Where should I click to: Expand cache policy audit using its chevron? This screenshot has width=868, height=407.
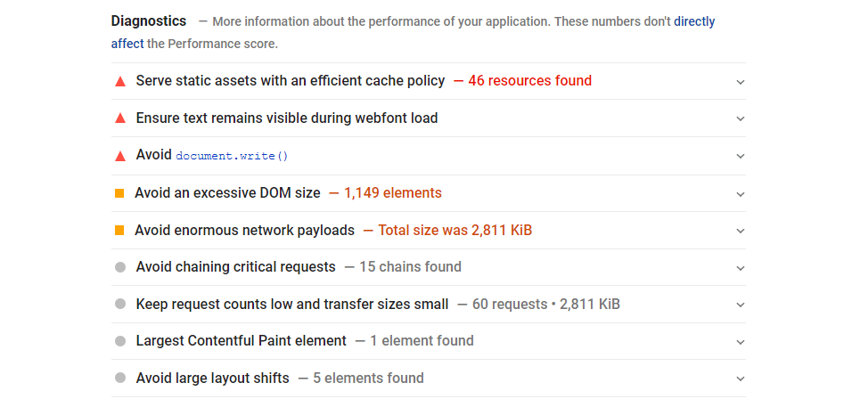click(x=740, y=82)
